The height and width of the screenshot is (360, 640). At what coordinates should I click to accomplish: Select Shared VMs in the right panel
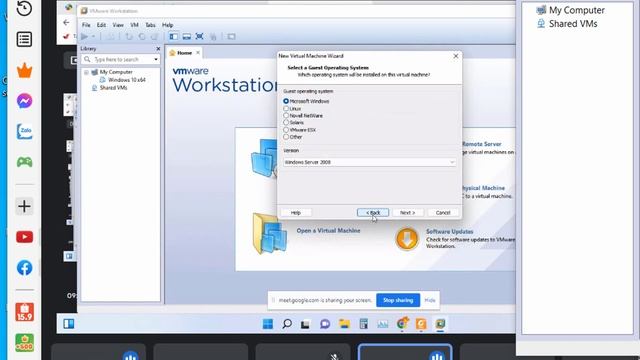coord(573,24)
